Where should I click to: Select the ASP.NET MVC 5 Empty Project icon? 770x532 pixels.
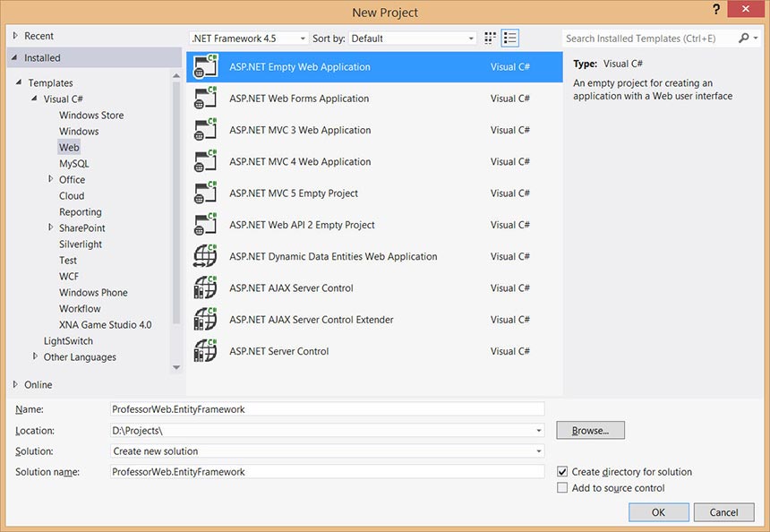click(205, 193)
